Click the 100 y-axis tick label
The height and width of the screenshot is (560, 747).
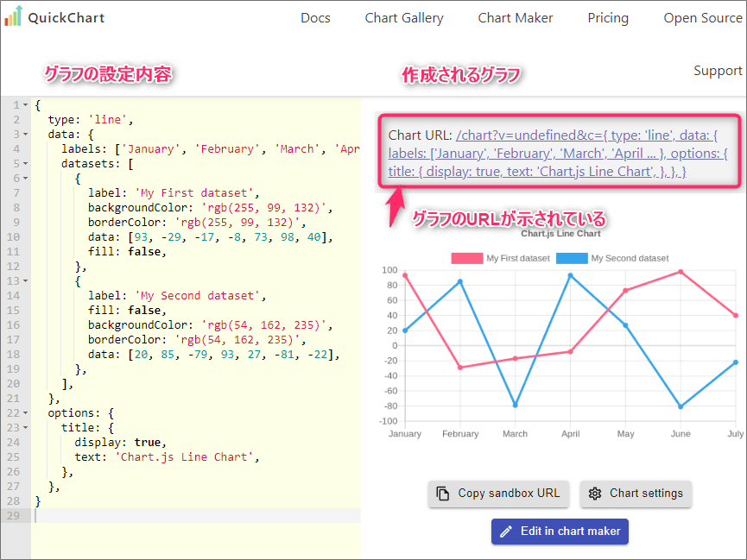pos(389,270)
